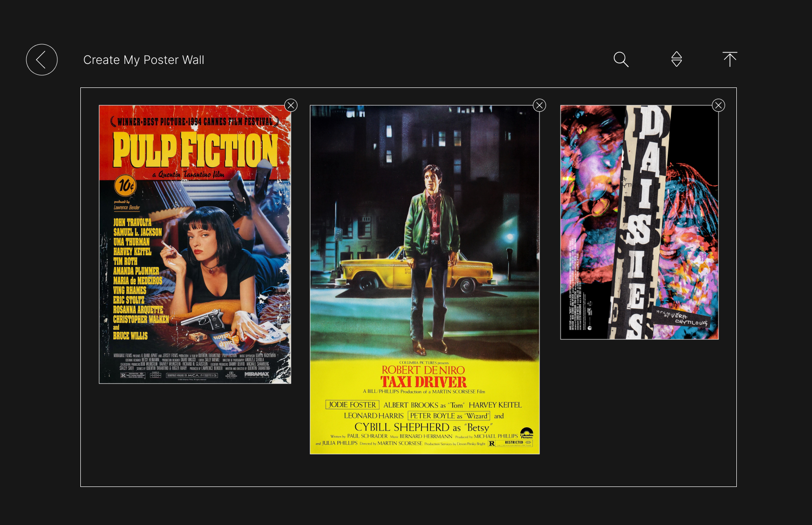Click the upload arrow icon
This screenshot has width=812, height=525.
(730, 59)
